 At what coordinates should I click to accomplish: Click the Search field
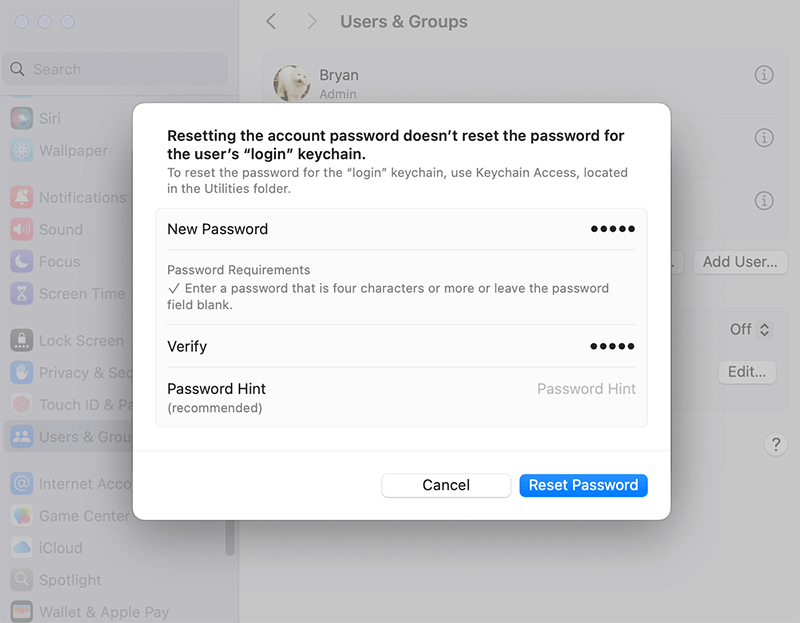(x=114, y=69)
